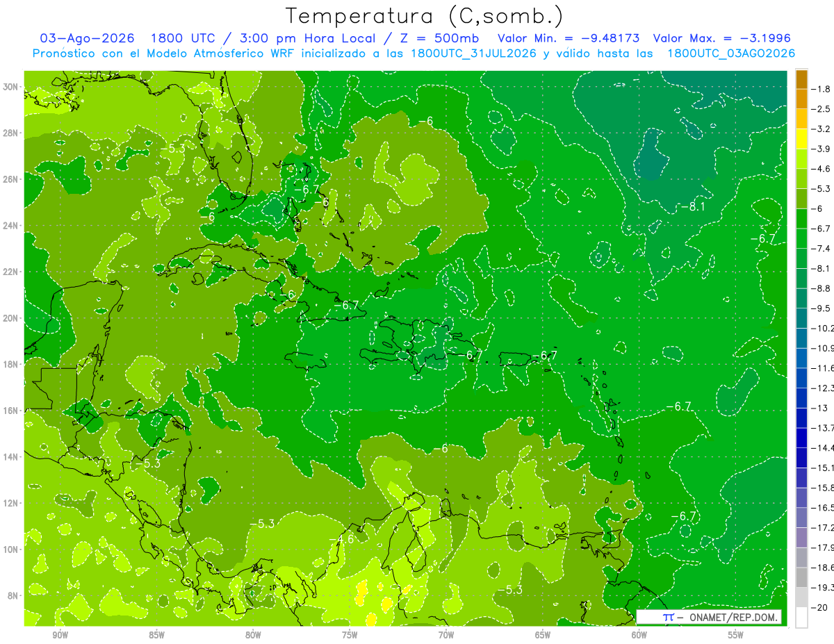The width and height of the screenshot is (834, 644).
Task: Click the 75W longitude axis label
Action: (x=350, y=635)
